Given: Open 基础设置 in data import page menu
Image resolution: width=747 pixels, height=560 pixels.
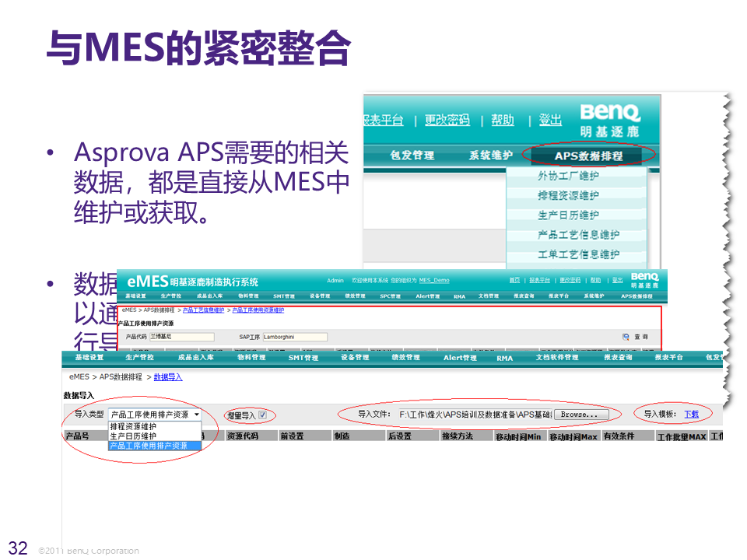Looking at the screenshot, I should pos(89,357).
